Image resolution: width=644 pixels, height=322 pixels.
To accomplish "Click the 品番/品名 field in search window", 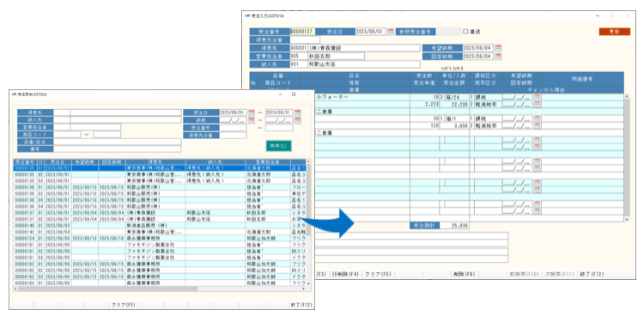I will (x=118, y=142).
